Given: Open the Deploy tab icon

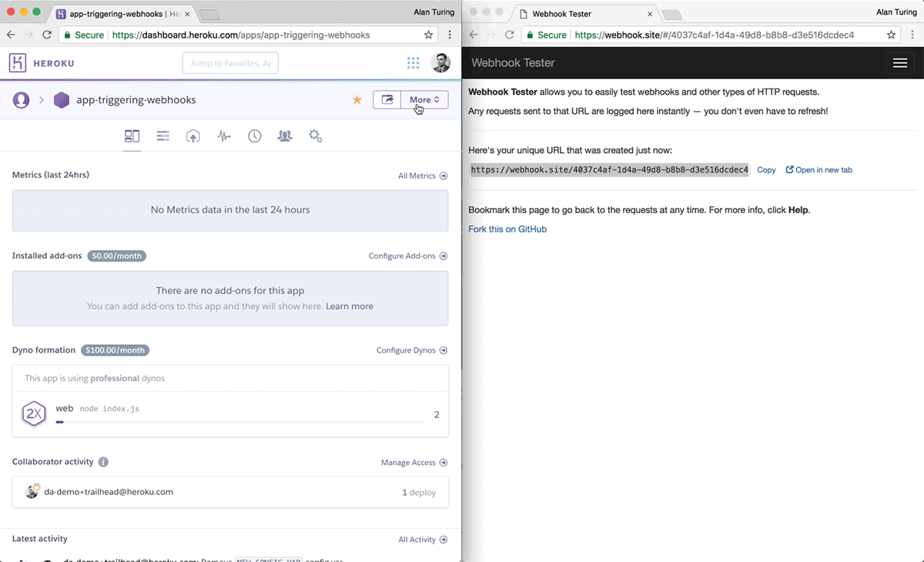Looking at the screenshot, I should 193,136.
